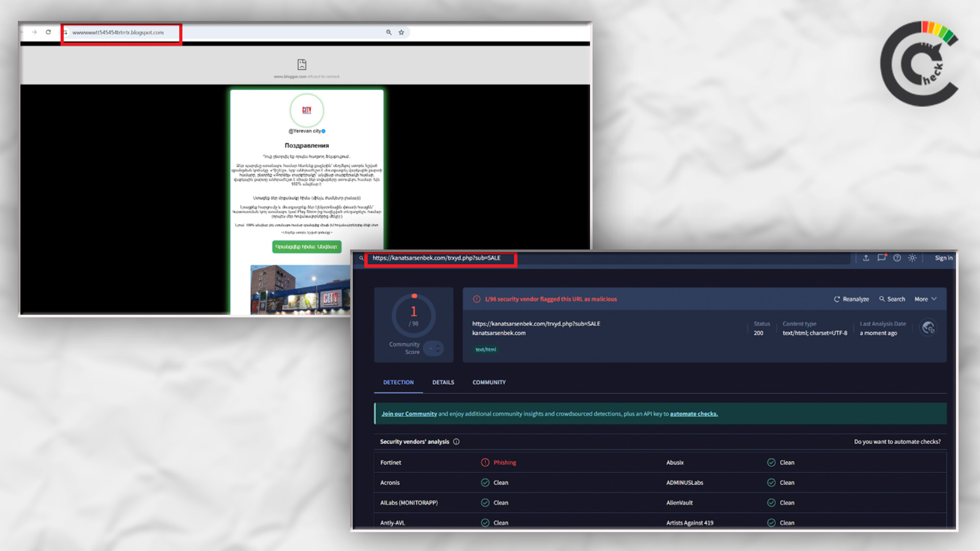Click the Clean check icon for AlienVault
Viewport: 980px width, 551px height.
pyautogui.click(x=771, y=503)
